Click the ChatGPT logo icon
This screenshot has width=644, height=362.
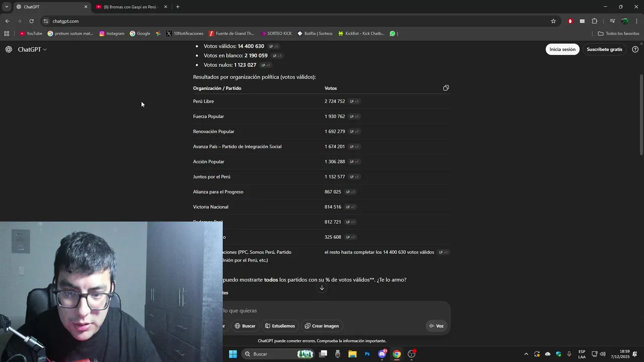click(9, 49)
